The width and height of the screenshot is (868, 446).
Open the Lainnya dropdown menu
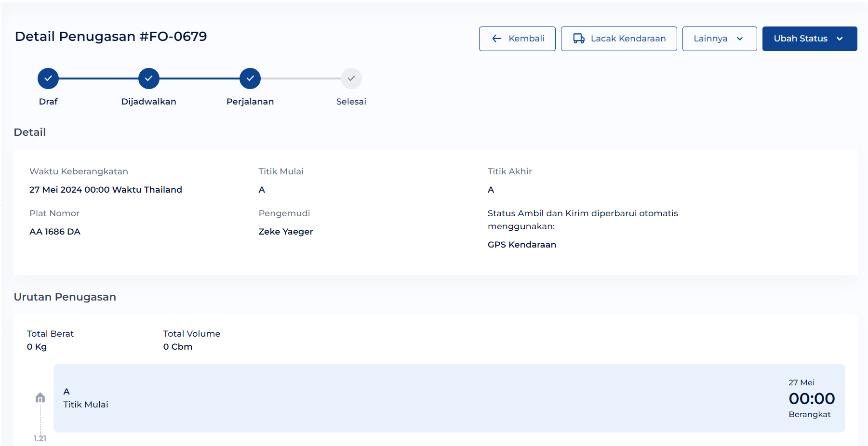click(x=720, y=39)
